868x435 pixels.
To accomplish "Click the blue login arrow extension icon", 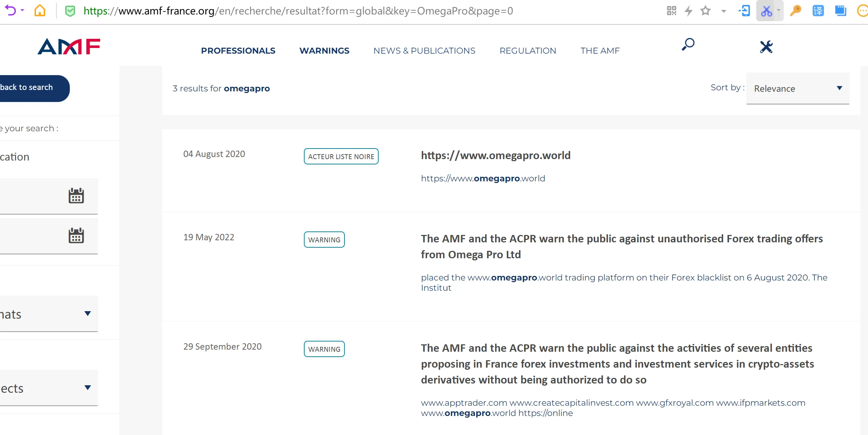I will 744,11.
